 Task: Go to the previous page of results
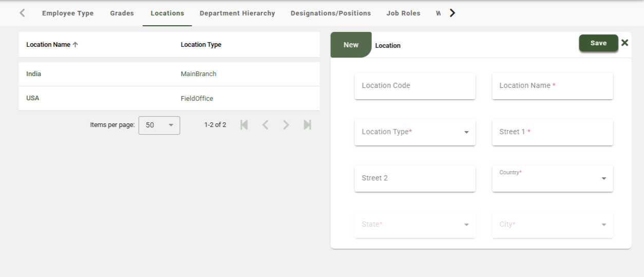click(265, 125)
